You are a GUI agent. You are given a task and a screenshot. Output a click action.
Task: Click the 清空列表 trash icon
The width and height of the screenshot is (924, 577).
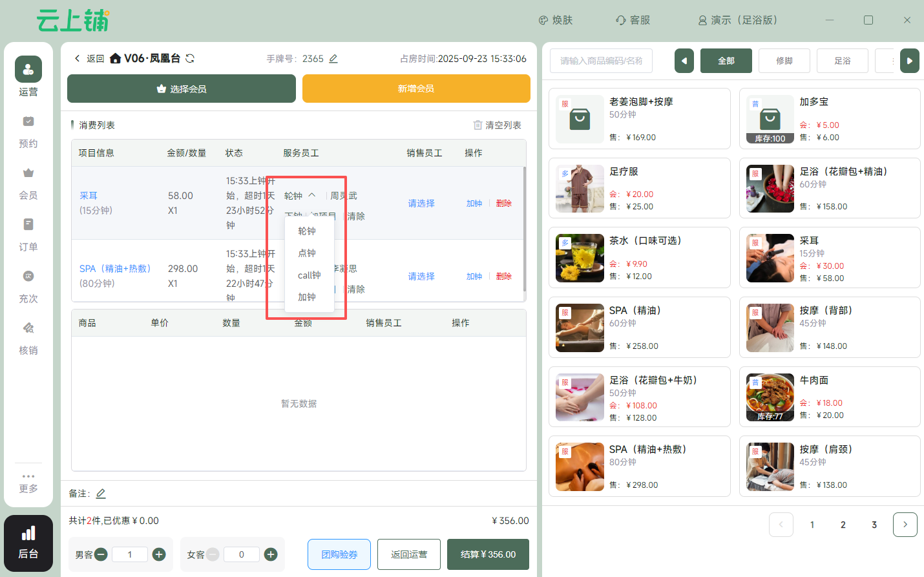click(x=478, y=125)
